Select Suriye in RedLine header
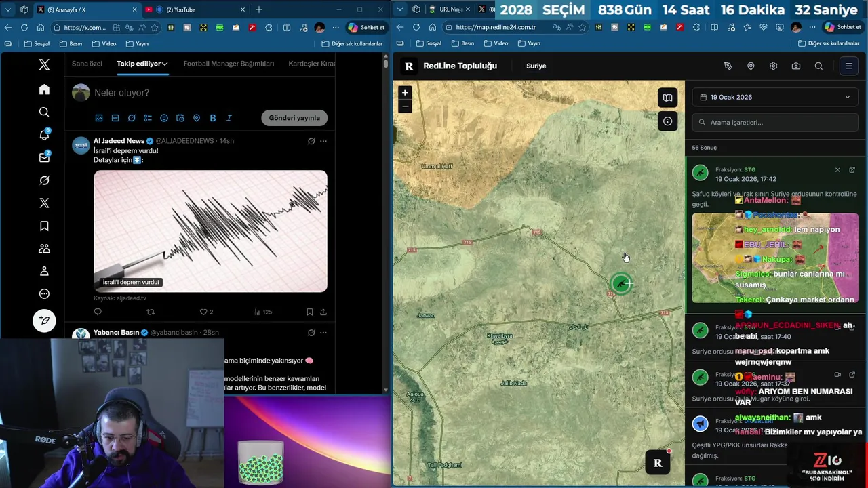This screenshot has height=488, width=868. point(536,66)
